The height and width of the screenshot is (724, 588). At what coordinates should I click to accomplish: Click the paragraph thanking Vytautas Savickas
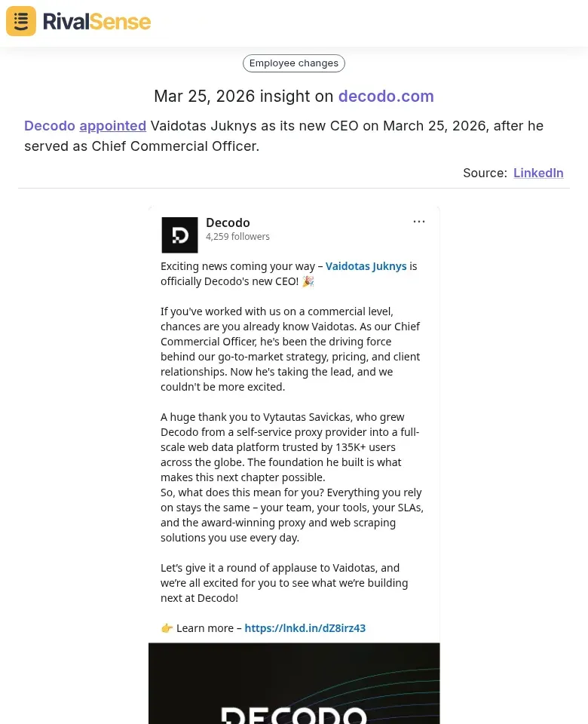[290, 446]
